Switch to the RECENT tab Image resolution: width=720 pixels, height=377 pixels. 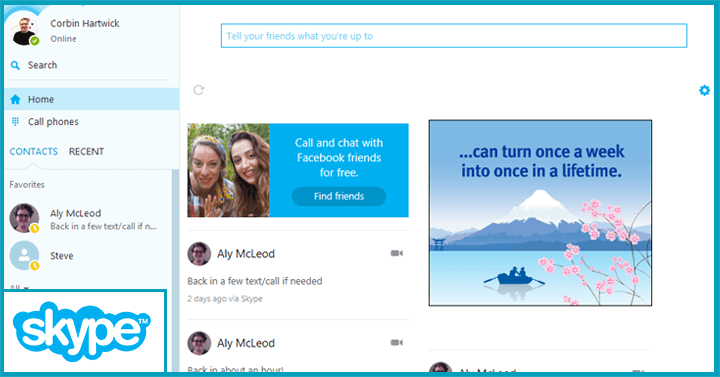(86, 152)
